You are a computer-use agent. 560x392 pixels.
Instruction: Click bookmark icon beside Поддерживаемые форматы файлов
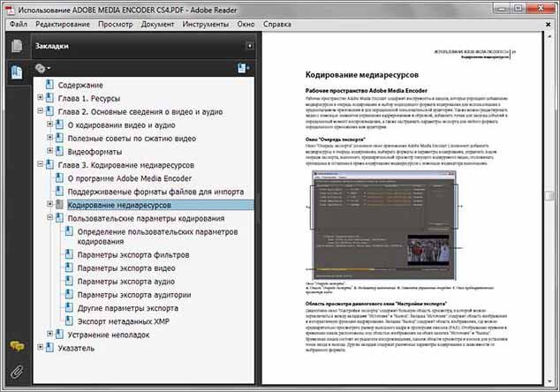(x=59, y=192)
